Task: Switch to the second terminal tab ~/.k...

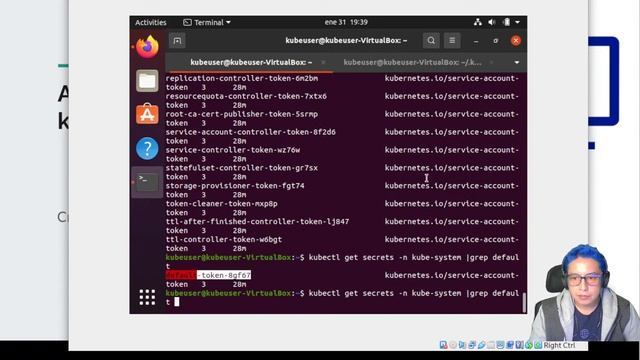Action: pyautogui.click(x=412, y=62)
